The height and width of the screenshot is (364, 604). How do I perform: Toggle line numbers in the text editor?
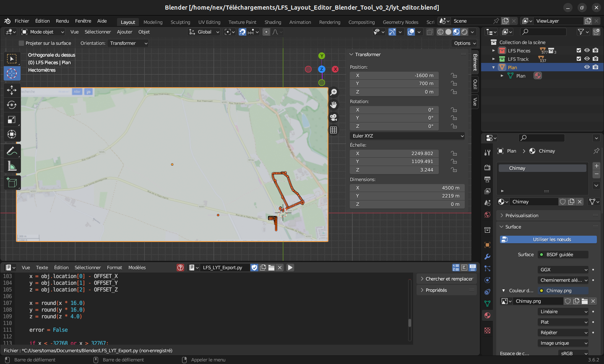coord(456,268)
